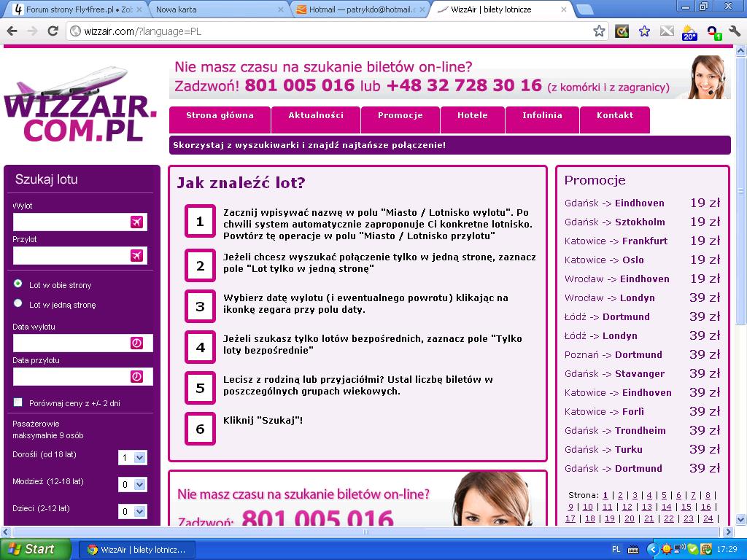The height and width of the screenshot is (560, 747).
Task: Reload the page with refresh icon
Action: (53, 31)
